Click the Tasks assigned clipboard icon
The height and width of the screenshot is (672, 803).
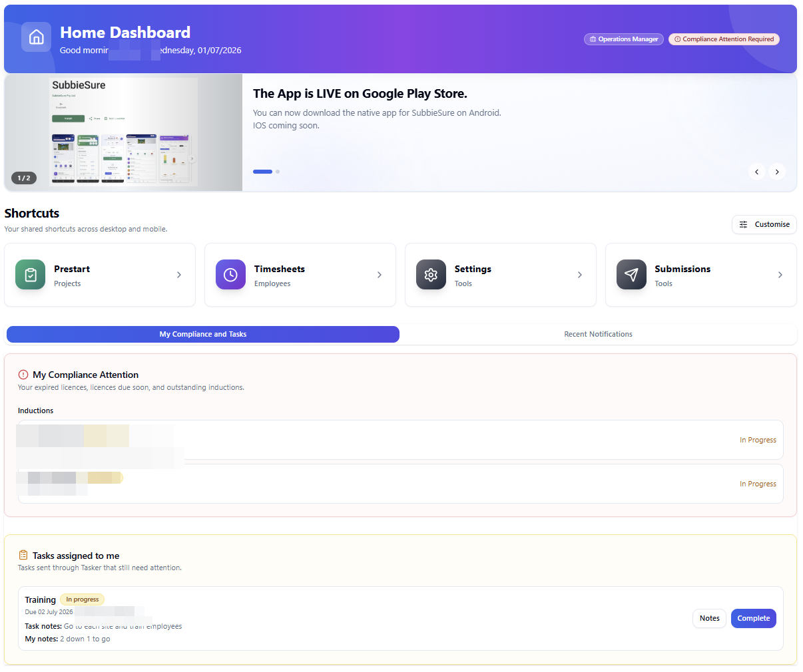(x=23, y=555)
